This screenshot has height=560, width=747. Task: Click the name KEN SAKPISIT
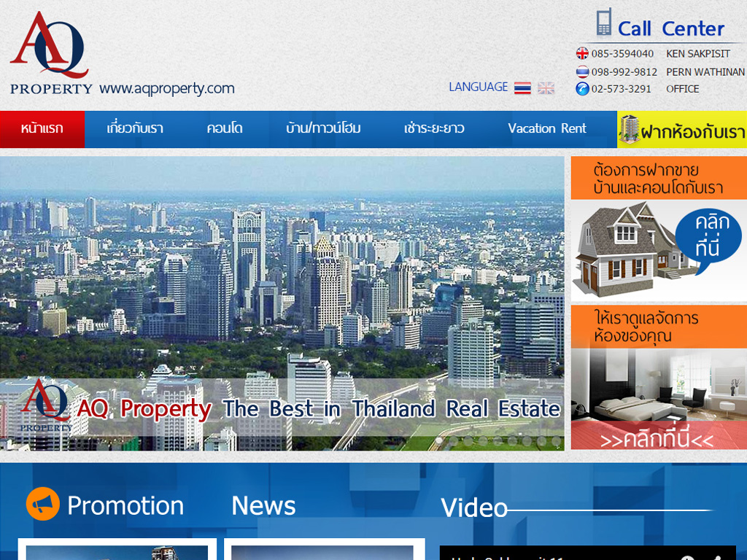pos(698,53)
